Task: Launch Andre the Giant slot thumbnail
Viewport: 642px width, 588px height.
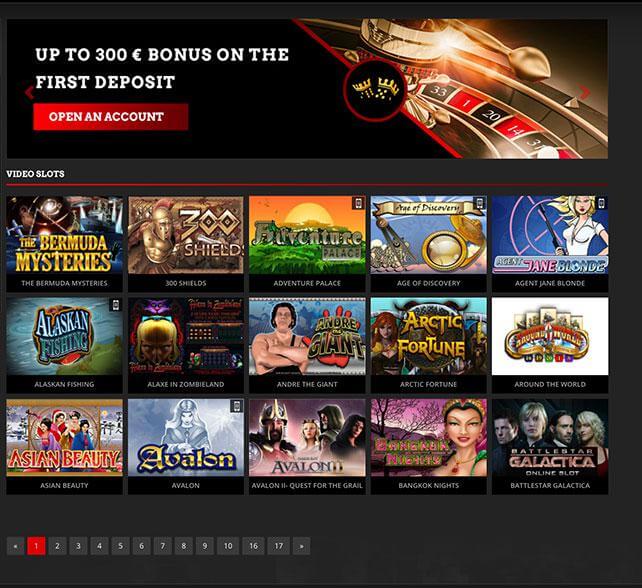Action: 307,336
